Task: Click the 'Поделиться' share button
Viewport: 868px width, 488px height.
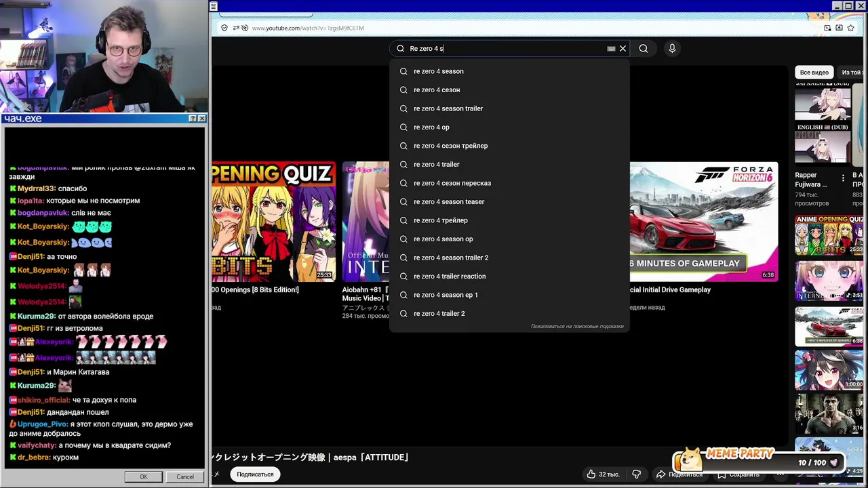Action: [679, 474]
